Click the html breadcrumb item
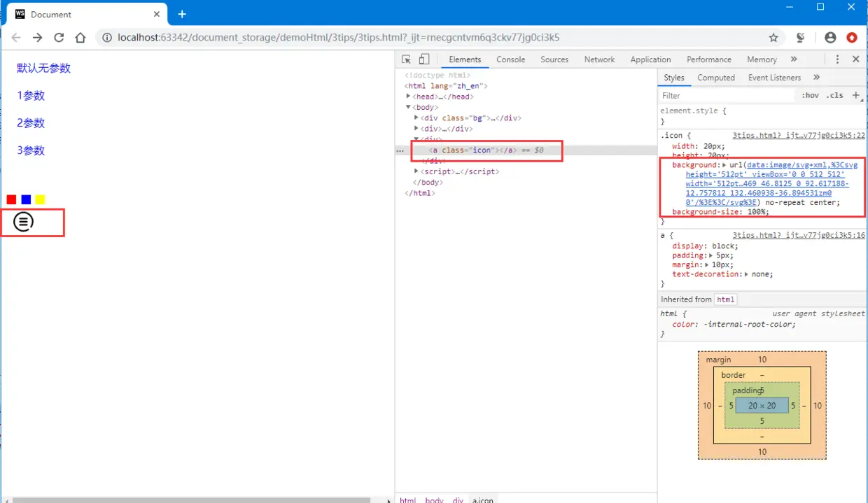The width and height of the screenshot is (868, 503). 408,500
